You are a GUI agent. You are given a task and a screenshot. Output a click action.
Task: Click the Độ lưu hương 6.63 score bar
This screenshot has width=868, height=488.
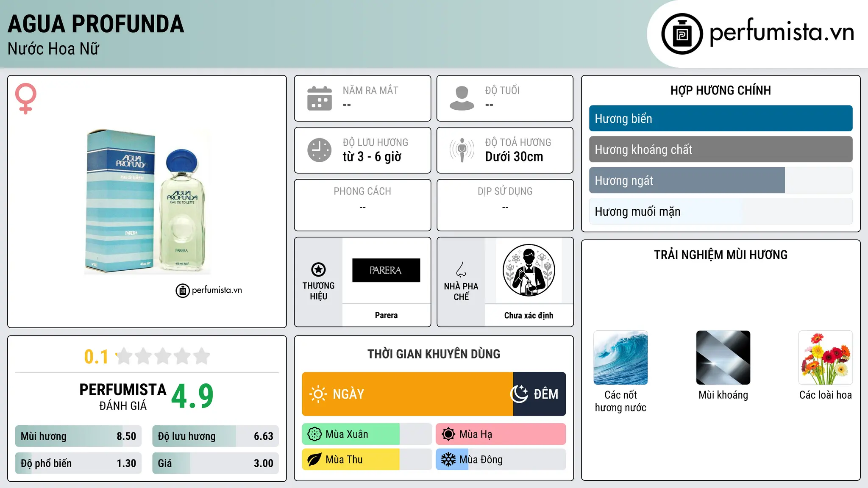(x=215, y=436)
